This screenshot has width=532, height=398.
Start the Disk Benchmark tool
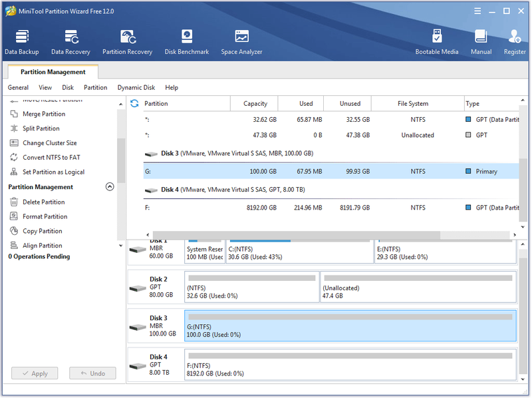(187, 43)
